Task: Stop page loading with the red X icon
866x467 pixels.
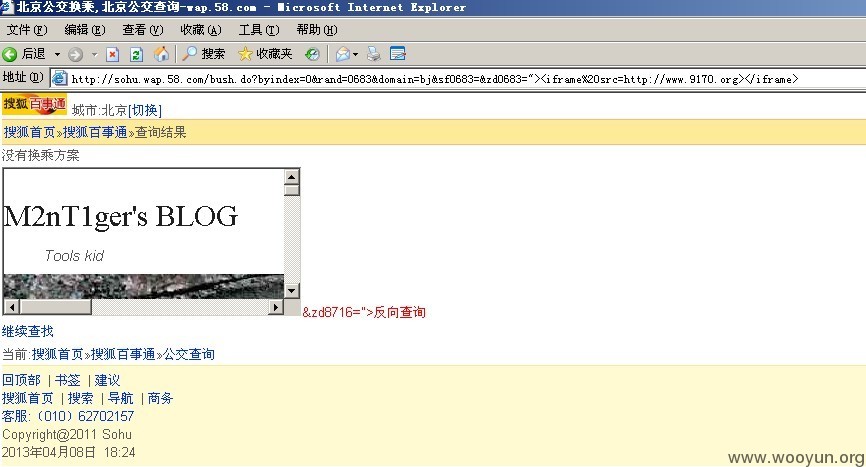Action: pyautogui.click(x=113, y=54)
